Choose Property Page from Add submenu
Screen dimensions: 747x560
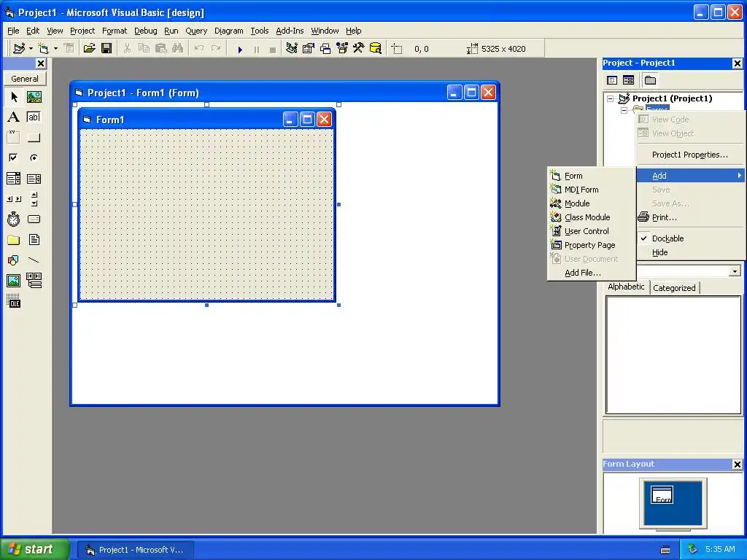tap(592, 245)
